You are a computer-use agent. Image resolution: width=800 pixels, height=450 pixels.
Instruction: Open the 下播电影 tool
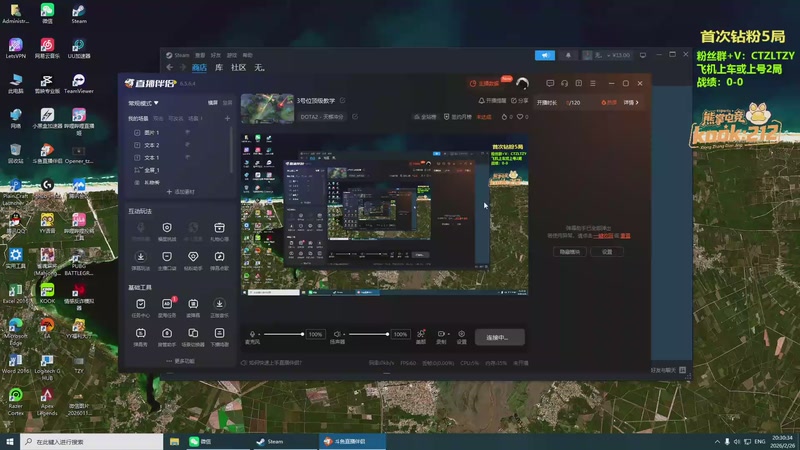pyautogui.click(x=219, y=337)
